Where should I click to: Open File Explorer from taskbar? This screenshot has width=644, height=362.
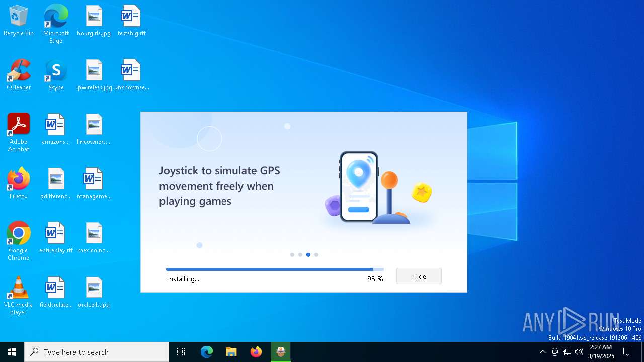231,352
